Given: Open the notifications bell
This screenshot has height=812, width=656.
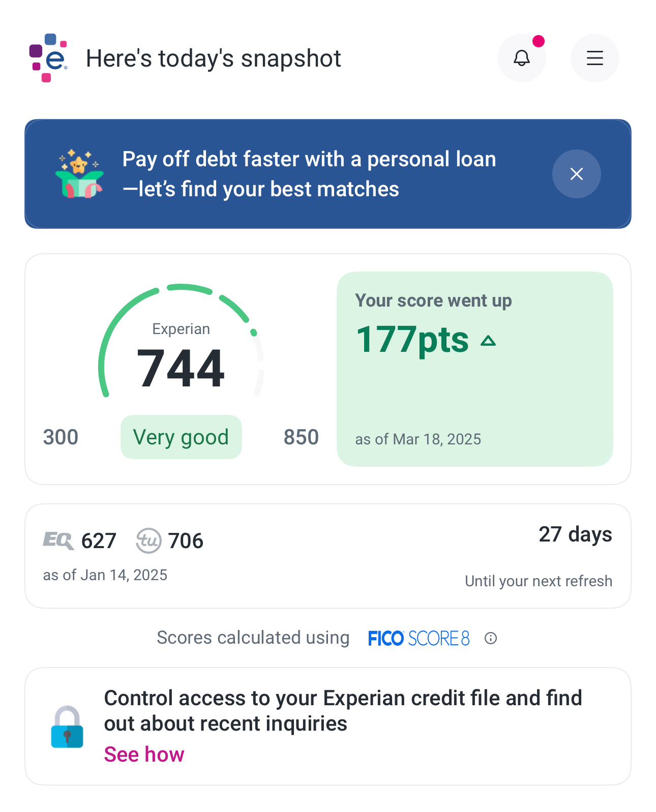Looking at the screenshot, I should [x=521, y=58].
